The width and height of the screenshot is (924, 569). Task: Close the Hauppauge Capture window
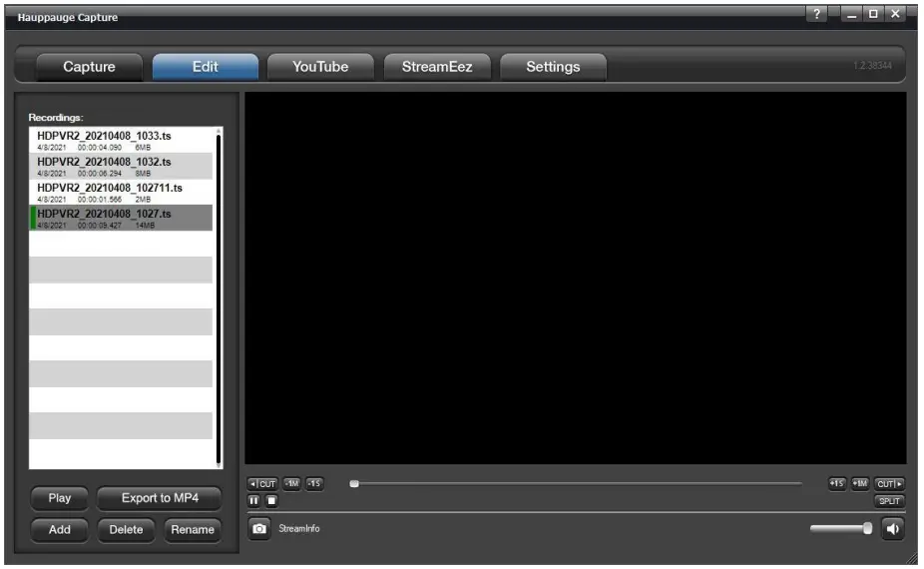click(x=896, y=14)
